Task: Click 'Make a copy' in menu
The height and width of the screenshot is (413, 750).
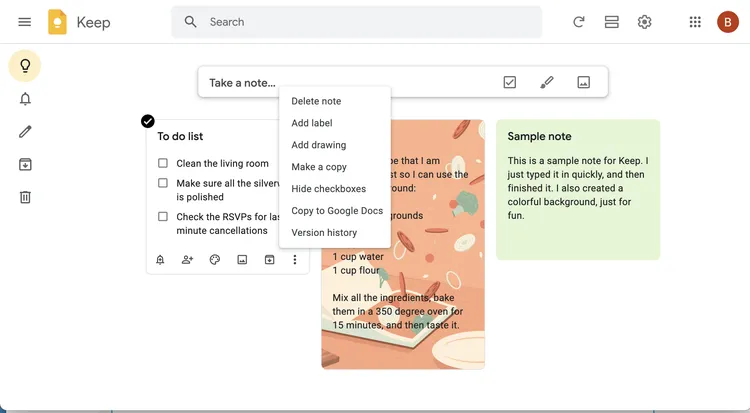Action: 319,167
